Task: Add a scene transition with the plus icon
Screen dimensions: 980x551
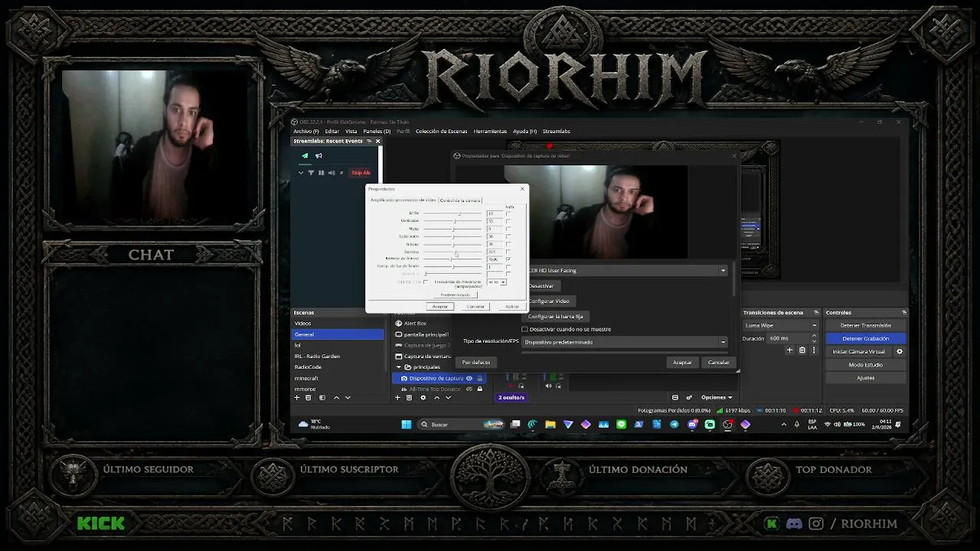Action: pos(789,350)
